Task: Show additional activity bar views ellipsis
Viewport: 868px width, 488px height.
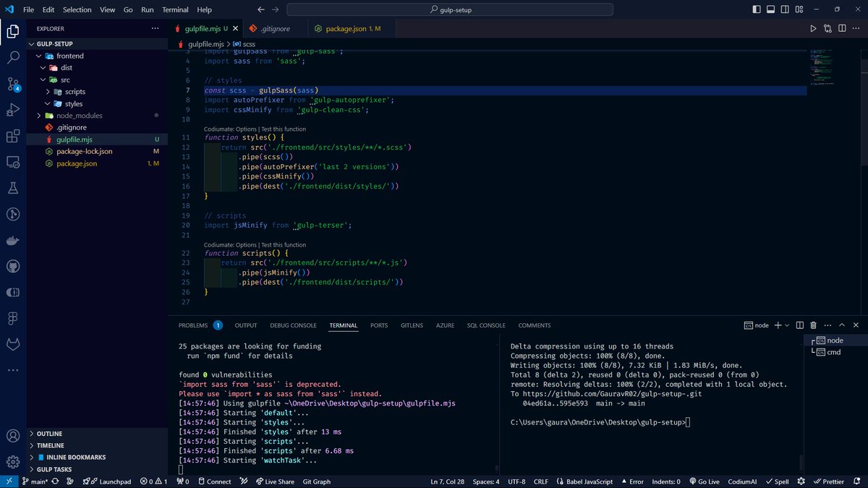Action: click(x=13, y=369)
